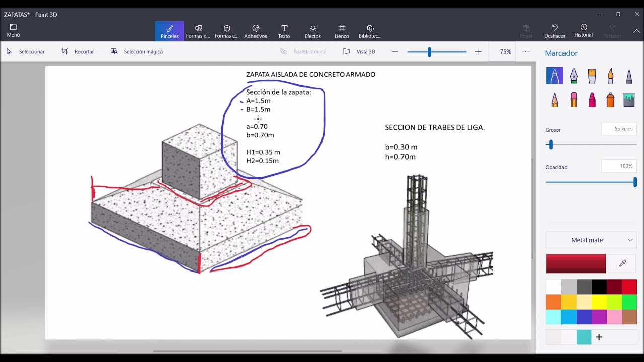
Task: Pick the pink color swatch
Action: 614,317
